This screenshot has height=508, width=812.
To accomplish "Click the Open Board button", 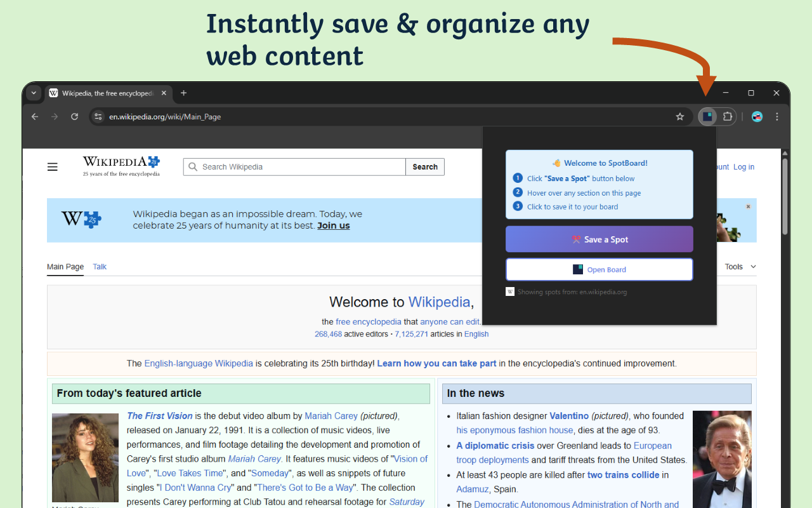I will click(599, 269).
